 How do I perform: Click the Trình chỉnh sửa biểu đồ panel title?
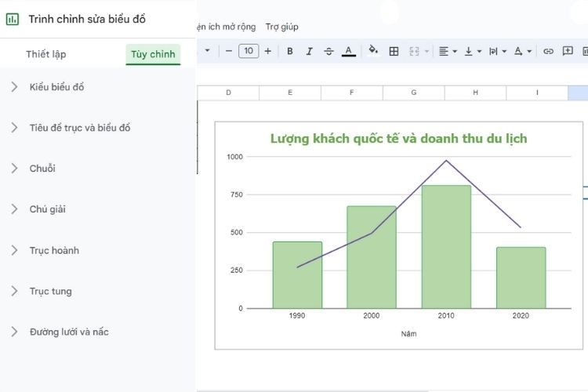click(x=87, y=19)
